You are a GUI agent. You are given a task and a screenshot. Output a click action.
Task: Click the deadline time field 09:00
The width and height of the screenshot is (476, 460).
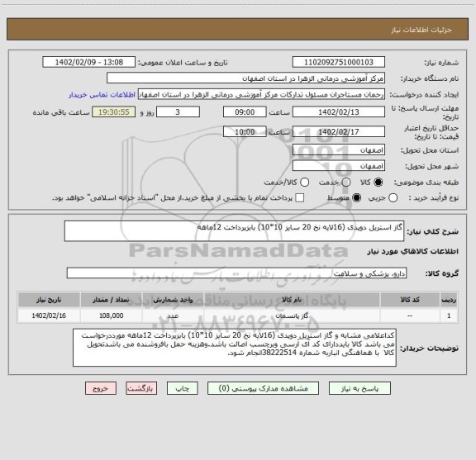(245, 112)
